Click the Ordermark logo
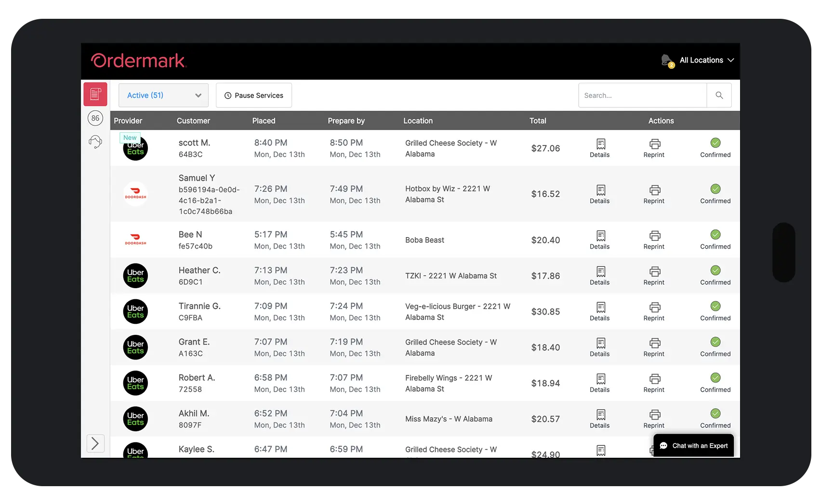Screen dimensions: 821x504 point(139,61)
